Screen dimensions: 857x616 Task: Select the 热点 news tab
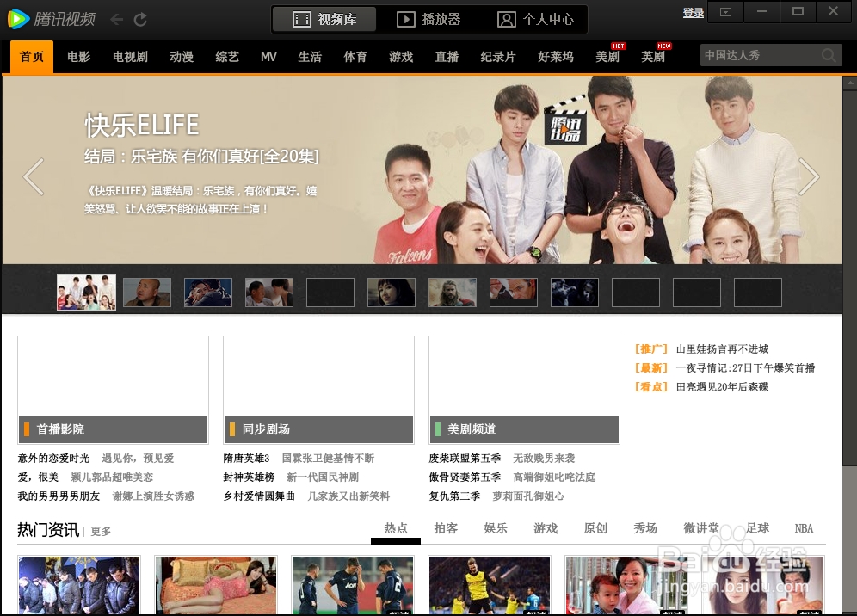pyautogui.click(x=396, y=528)
